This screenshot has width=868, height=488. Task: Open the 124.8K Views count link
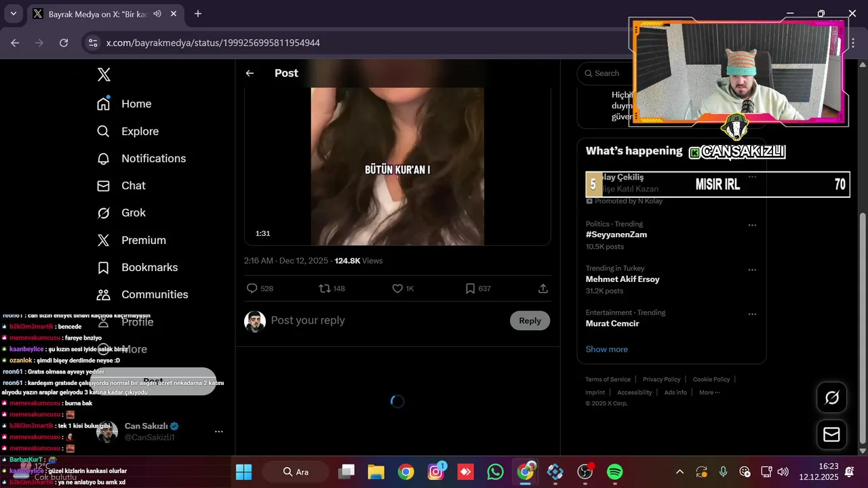359,261
